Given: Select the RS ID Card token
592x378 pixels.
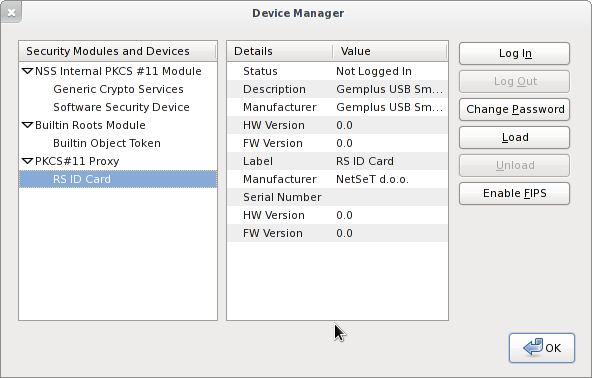Looking at the screenshot, I should [118, 179].
